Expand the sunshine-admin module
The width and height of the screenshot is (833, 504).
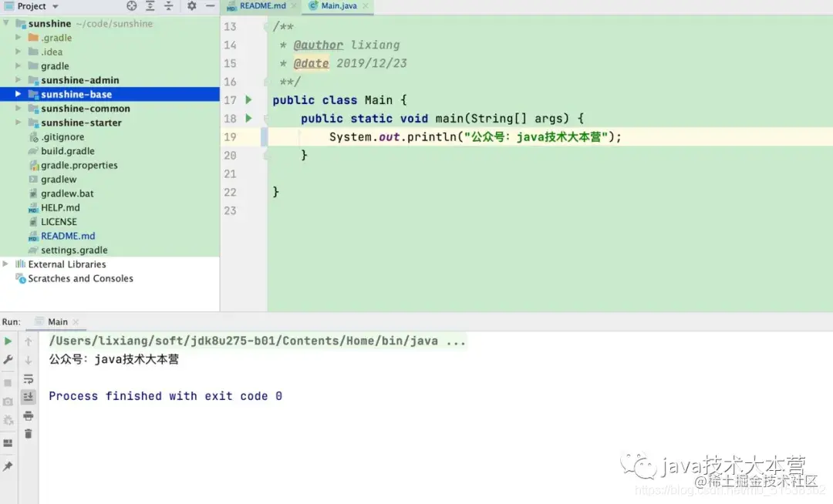click(18, 80)
